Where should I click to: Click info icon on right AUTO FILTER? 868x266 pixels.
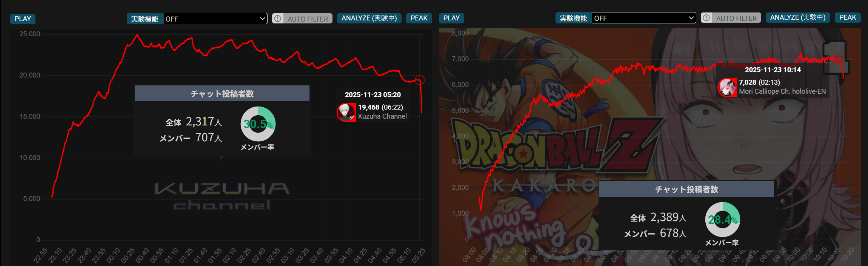tap(706, 18)
